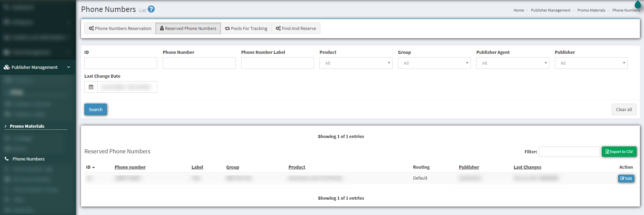Click the Clear all button
The image size is (644, 215).
(x=624, y=109)
